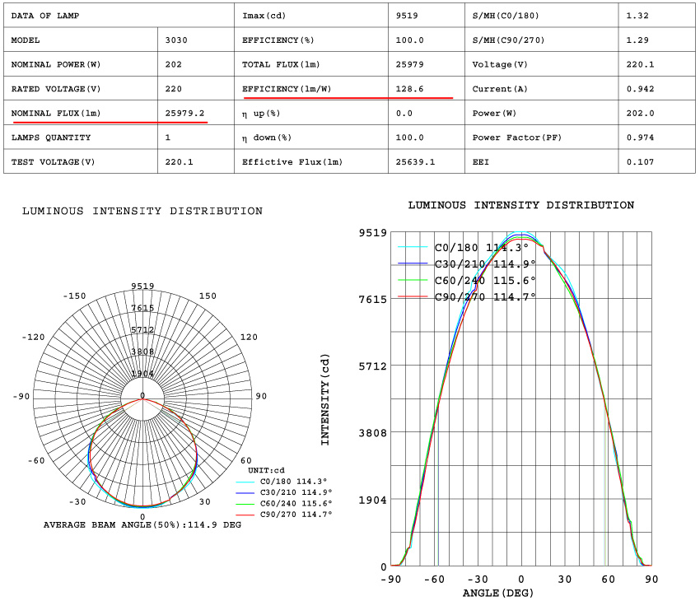This screenshot has height=601, width=700.
Task: Select the "η up(%)" label cell
Action: click(311, 114)
